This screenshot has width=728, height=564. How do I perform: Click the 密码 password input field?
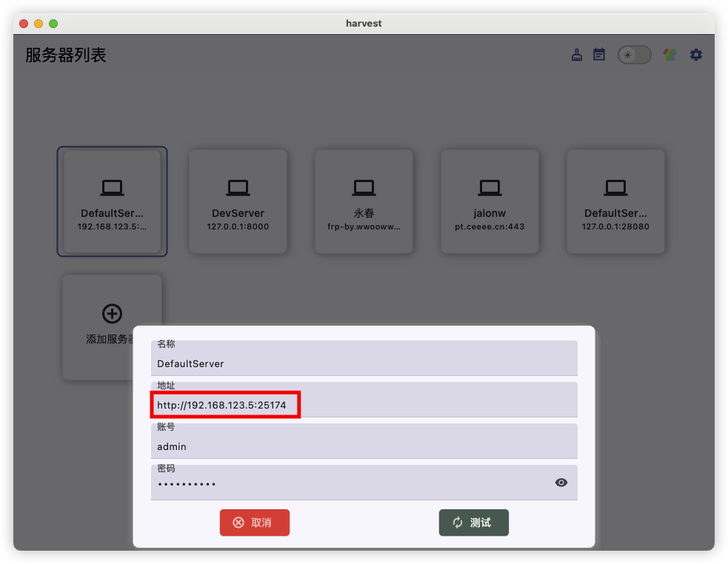click(348, 484)
